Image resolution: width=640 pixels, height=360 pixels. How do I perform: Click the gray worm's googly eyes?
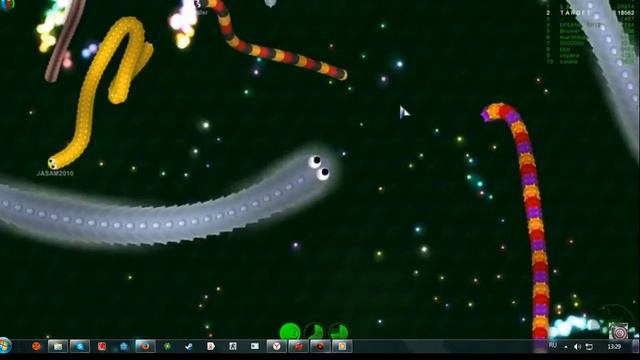coord(319,167)
